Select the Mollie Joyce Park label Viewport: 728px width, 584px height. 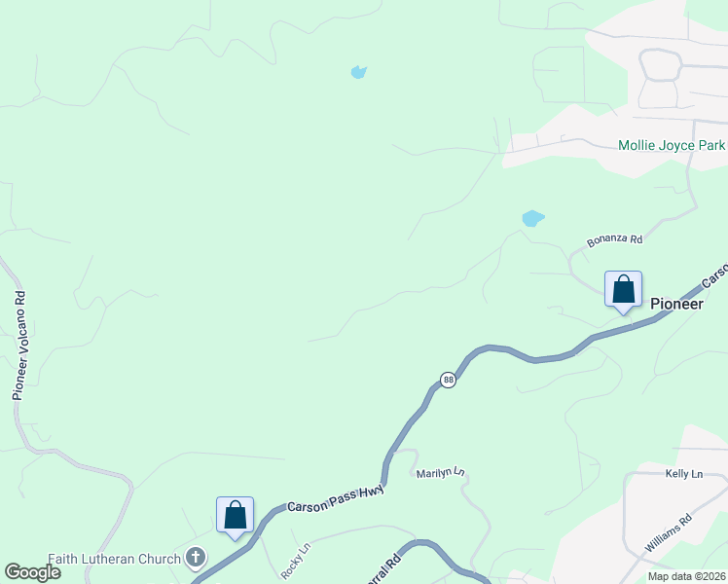672,145
